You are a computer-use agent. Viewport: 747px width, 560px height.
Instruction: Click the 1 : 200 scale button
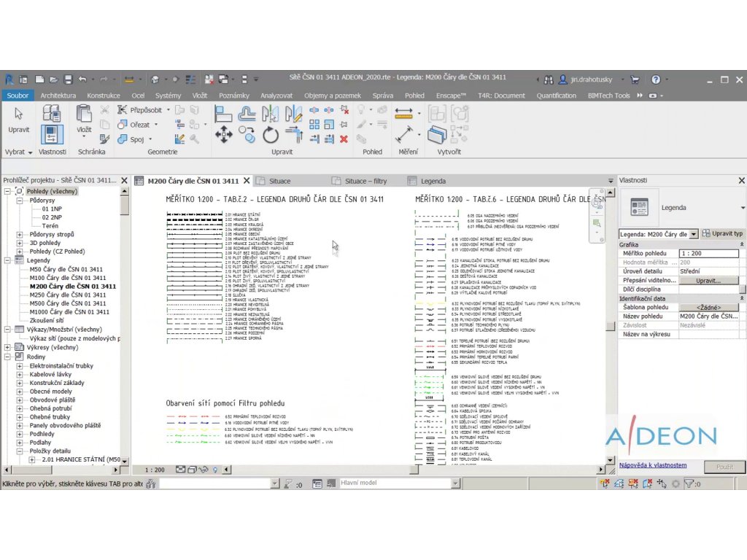(155, 470)
